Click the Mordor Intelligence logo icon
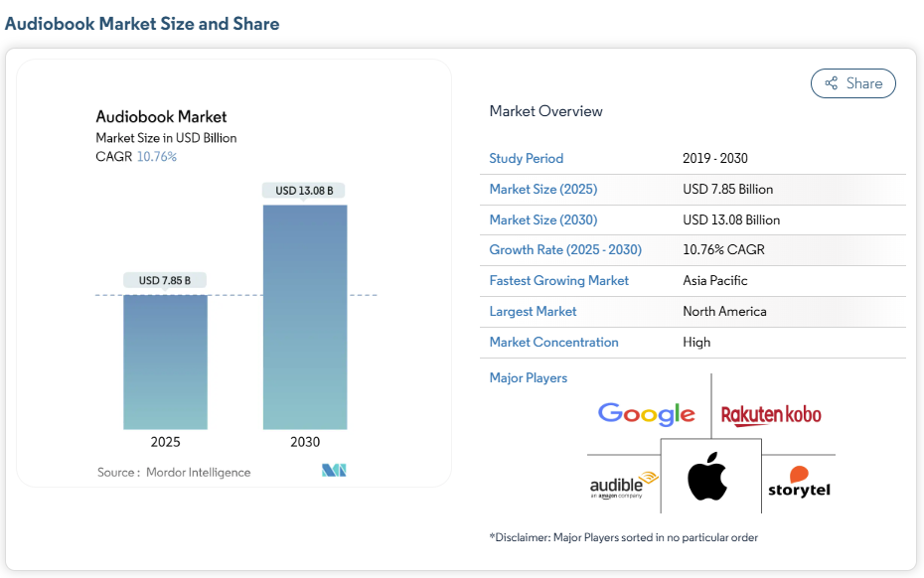This screenshot has height=578, width=924. coord(334,471)
